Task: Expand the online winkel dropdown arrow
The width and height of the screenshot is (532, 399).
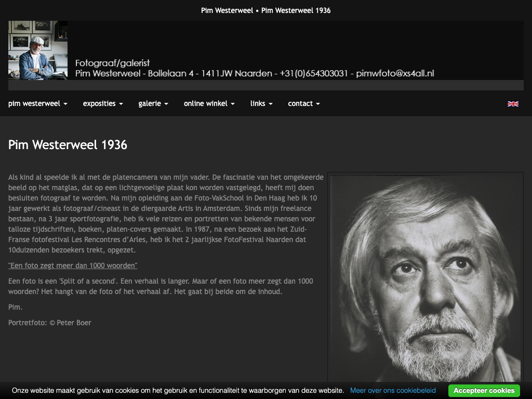Action: pos(233,104)
